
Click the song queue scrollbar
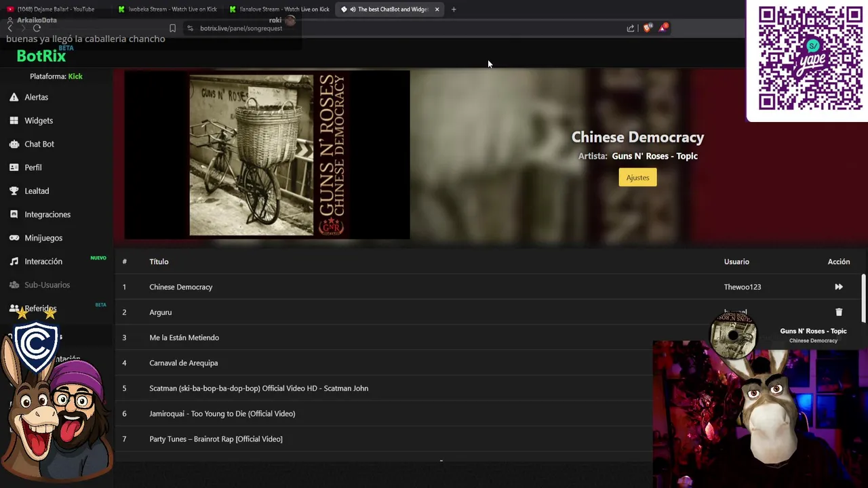pos(863,298)
